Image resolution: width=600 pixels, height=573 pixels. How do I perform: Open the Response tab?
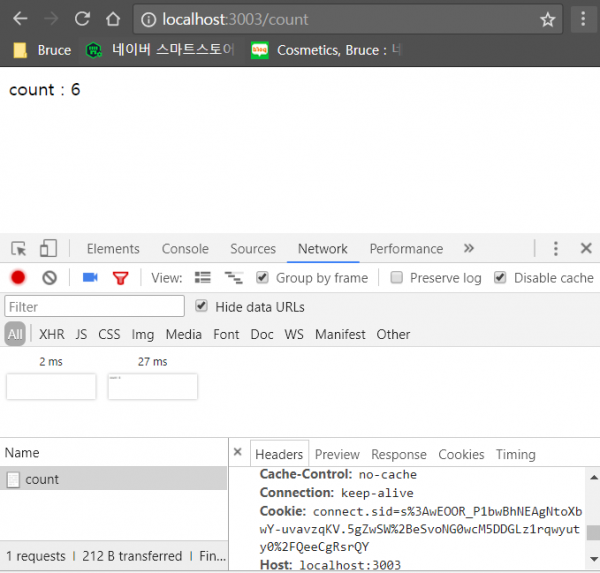[398, 454]
